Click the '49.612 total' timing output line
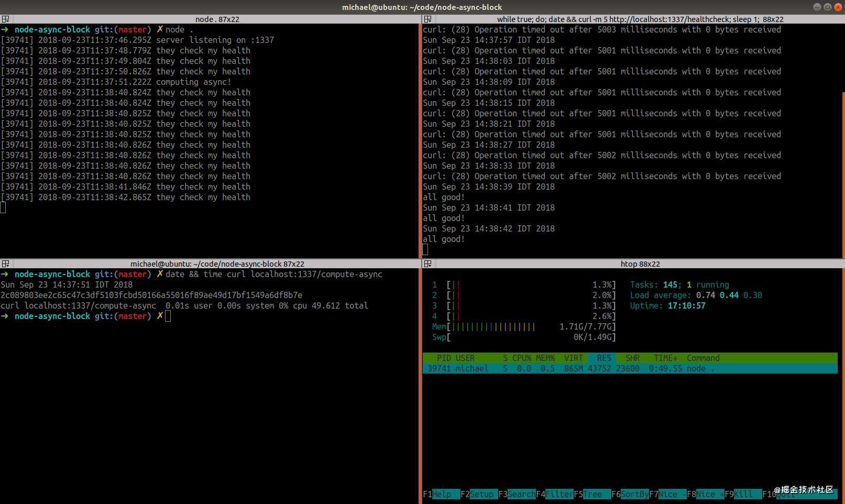 (184, 305)
